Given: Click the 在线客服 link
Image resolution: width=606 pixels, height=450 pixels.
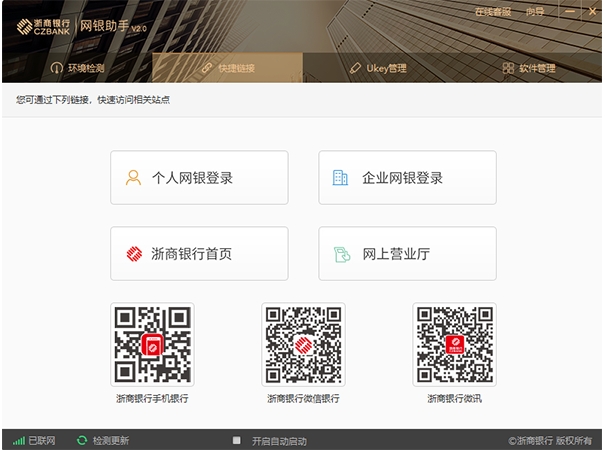Looking at the screenshot, I should [x=493, y=12].
